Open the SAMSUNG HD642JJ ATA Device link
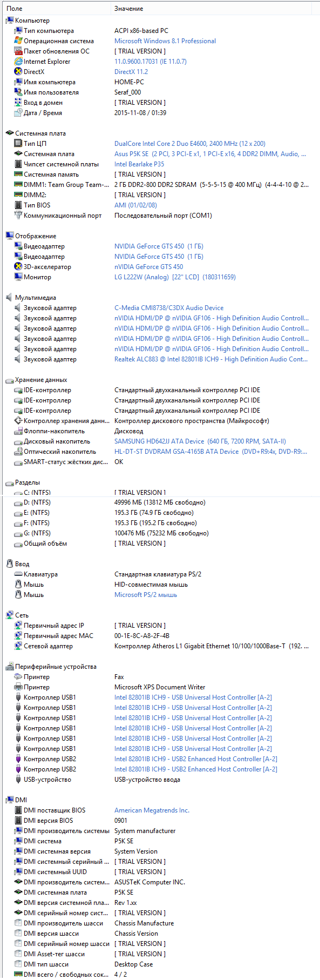The height and width of the screenshot is (980, 320). pos(200,441)
